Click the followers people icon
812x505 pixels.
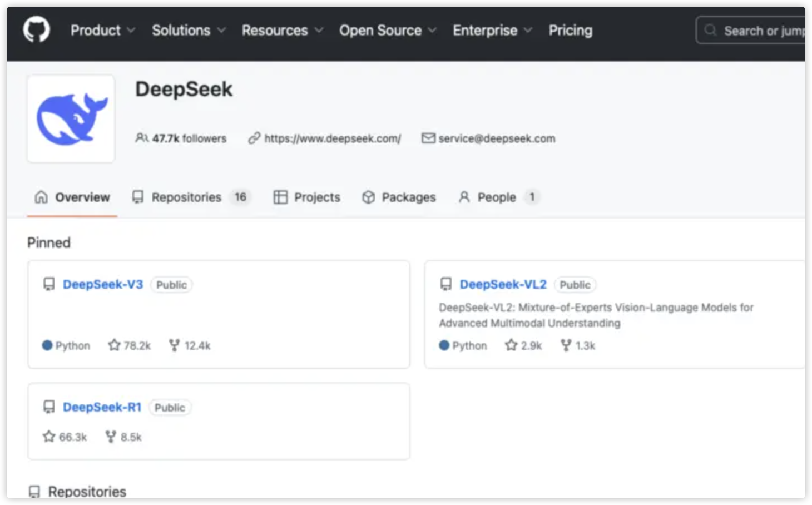[x=142, y=138]
